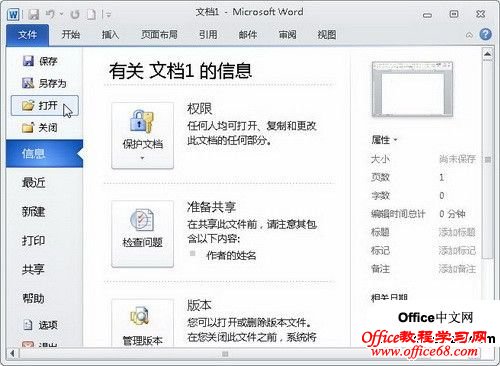Click the Word Help question mark icon
The height and width of the screenshot is (366, 500).
click(x=486, y=34)
